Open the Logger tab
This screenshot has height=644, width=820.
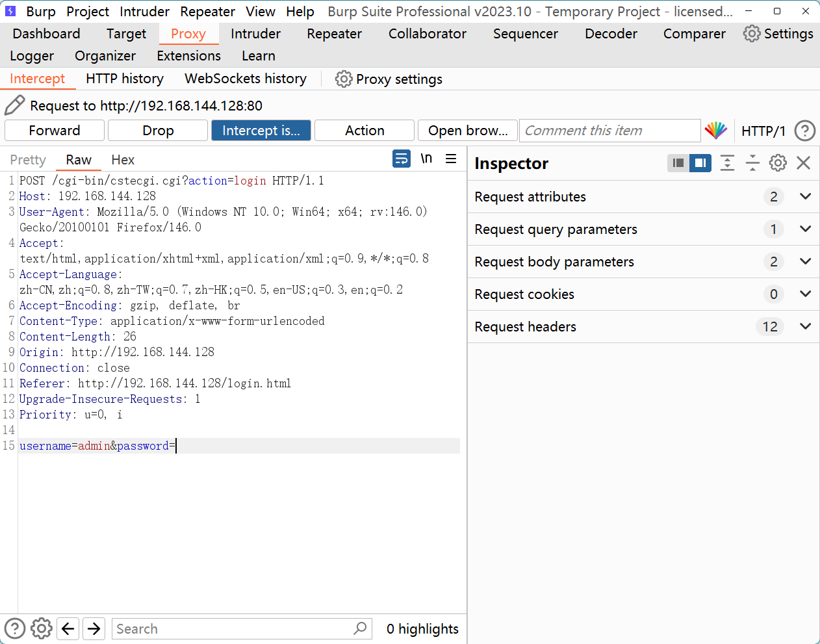pos(32,56)
